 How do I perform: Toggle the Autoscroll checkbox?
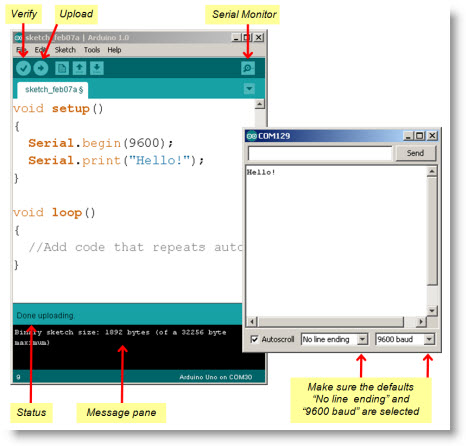click(254, 339)
